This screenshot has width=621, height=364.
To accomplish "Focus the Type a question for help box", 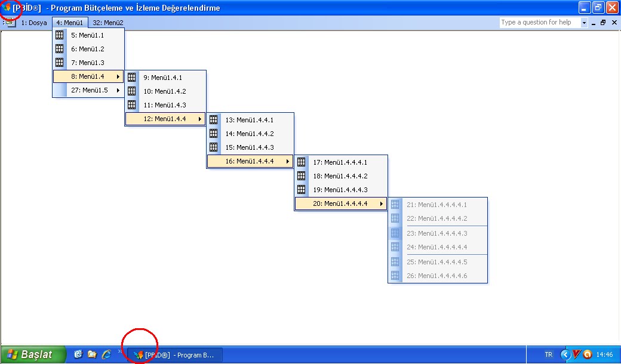I will tap(540, 23).
